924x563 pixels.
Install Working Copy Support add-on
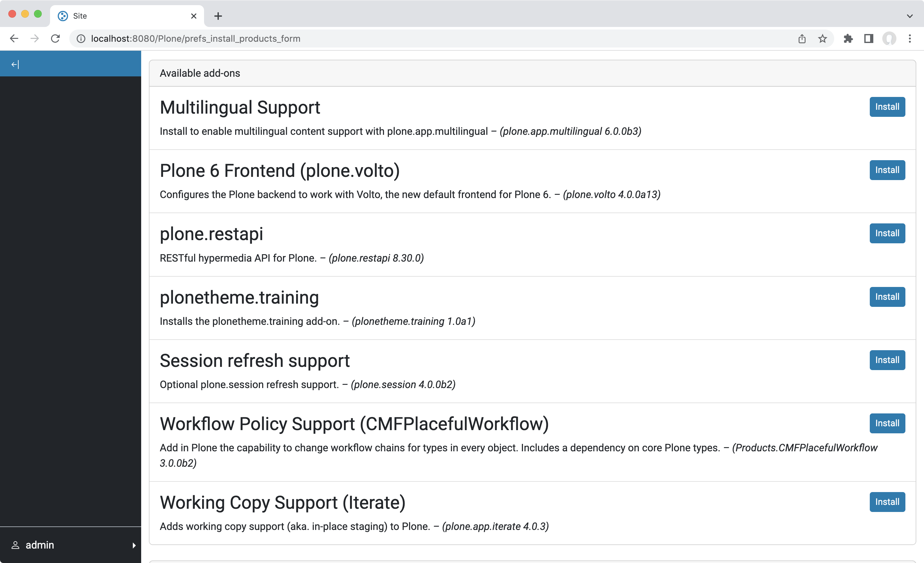(887, 502)
